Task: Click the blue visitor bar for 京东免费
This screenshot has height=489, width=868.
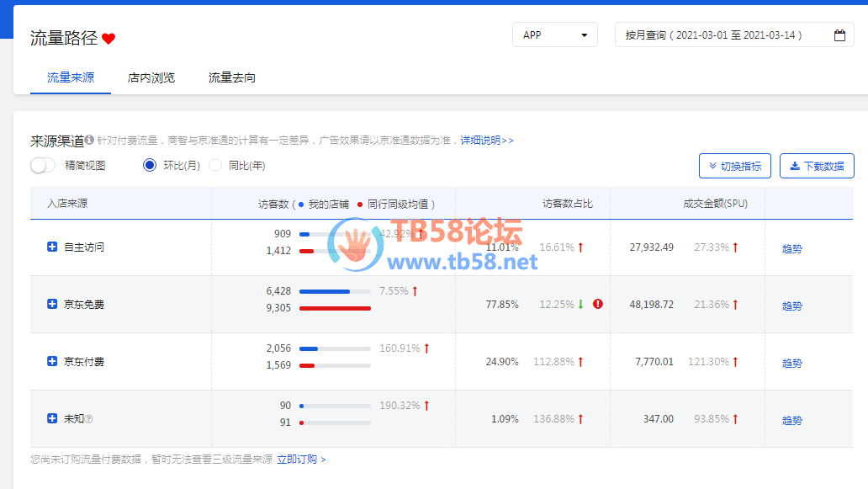Action: pyautogui.click(x=325, y=291)
